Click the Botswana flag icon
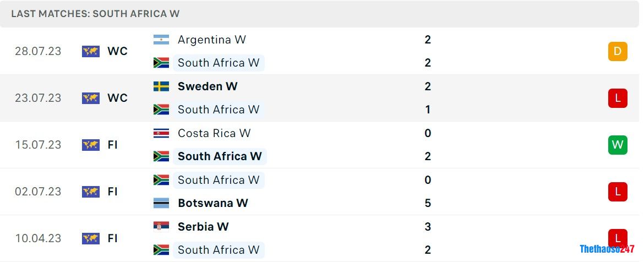 161,203
